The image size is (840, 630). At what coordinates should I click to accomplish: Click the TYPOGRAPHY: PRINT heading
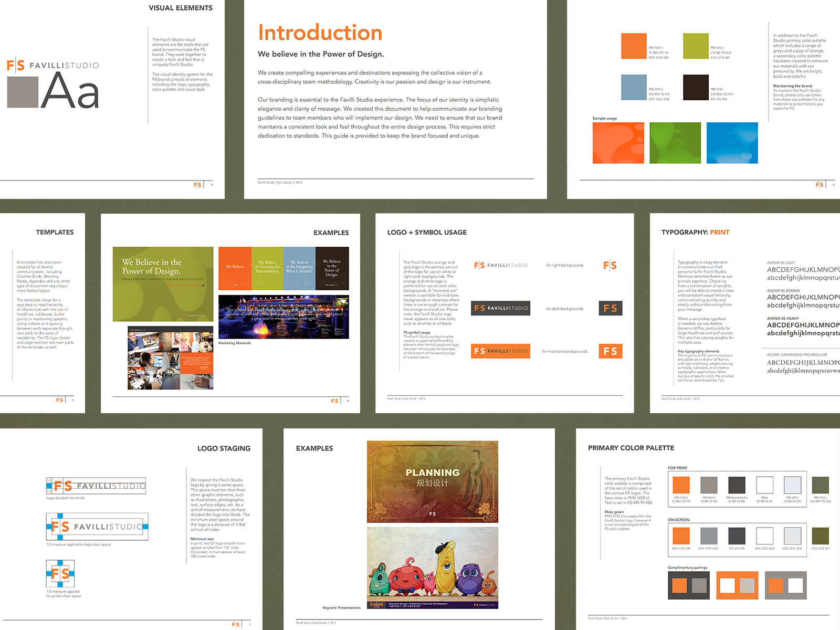[x=695, y=232]
